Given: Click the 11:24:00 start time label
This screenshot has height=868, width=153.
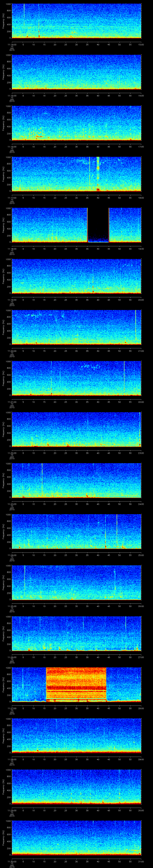Looking at the screenshot, I should (12, 555).
